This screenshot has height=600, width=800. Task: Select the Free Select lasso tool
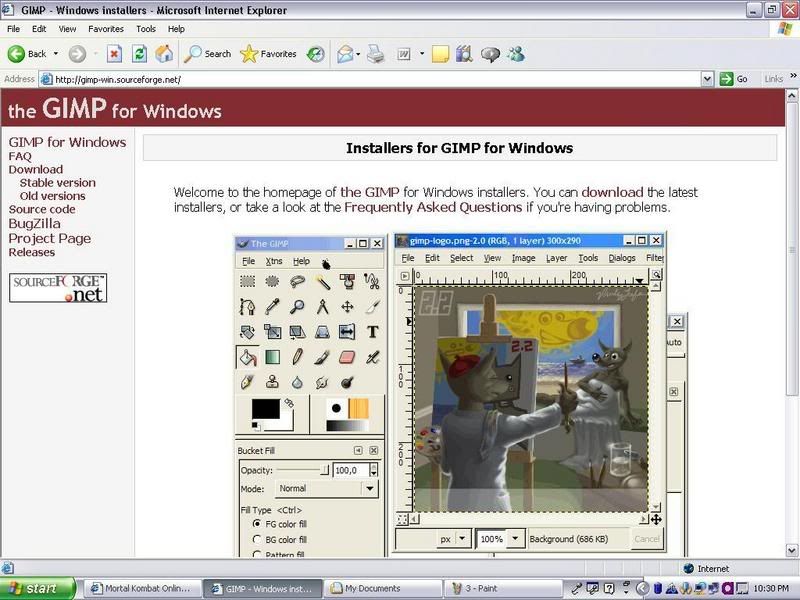point(297,281)
